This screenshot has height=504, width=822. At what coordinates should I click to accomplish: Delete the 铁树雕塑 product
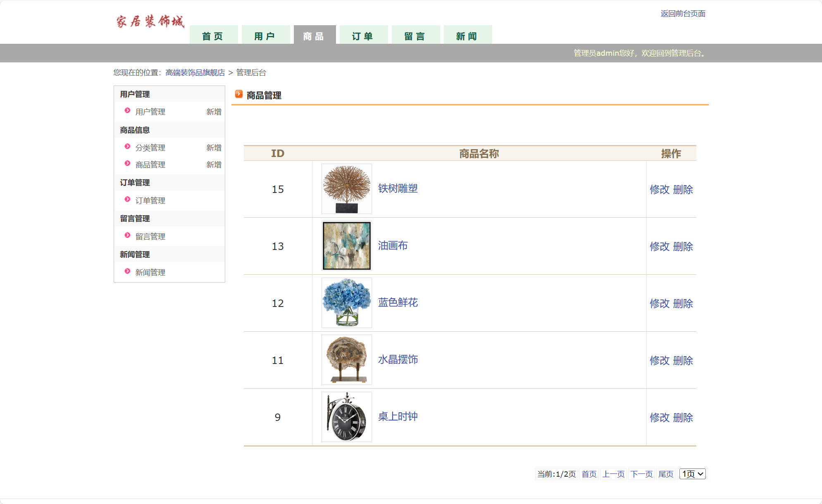coord(683,189)
